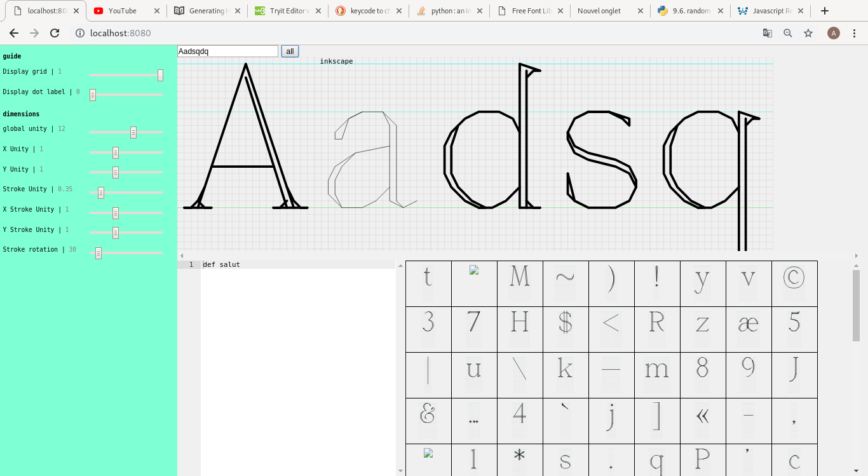Screen dimensions: 868x476
Task: Click the glyph grid vertical scrollbar
Action: 856,305
